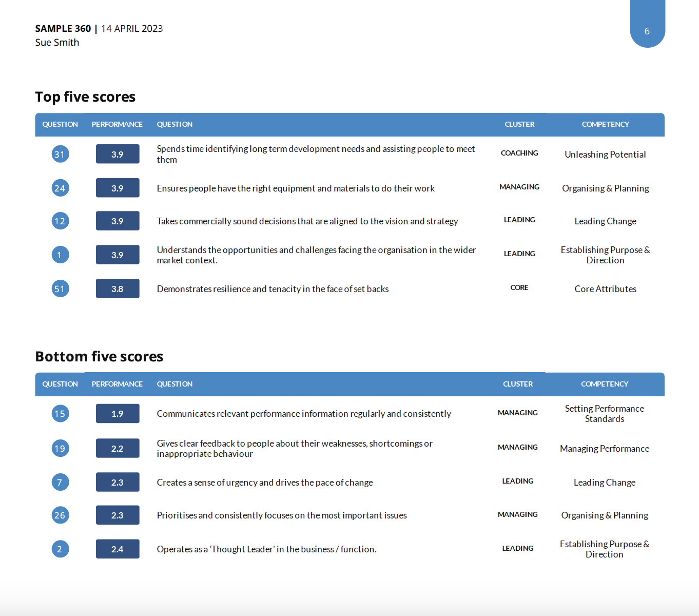The height and width of the screenshot is (616, 699).
Task: Click the 'Managing Performance' competency
Action: coord(605,449)
